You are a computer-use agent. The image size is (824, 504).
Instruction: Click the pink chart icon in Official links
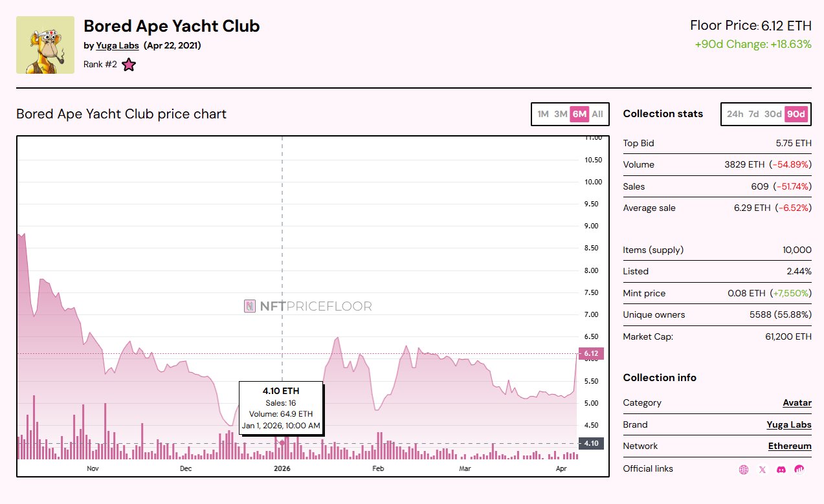(799, 470)
